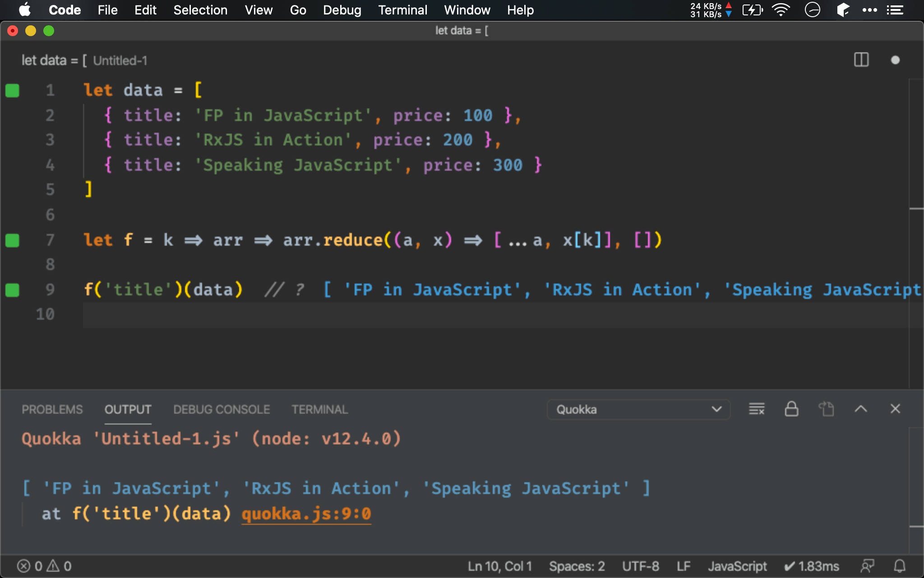The width and height of the screenshot is (924, 578).
Task: Open the Edit menu
Action: tap(145, 10)
